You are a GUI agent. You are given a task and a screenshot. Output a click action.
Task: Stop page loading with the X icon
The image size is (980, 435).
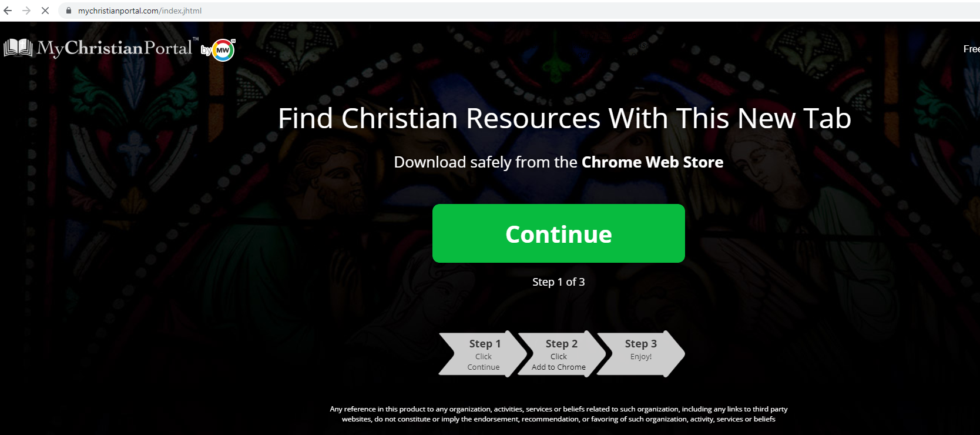point(45,11)
